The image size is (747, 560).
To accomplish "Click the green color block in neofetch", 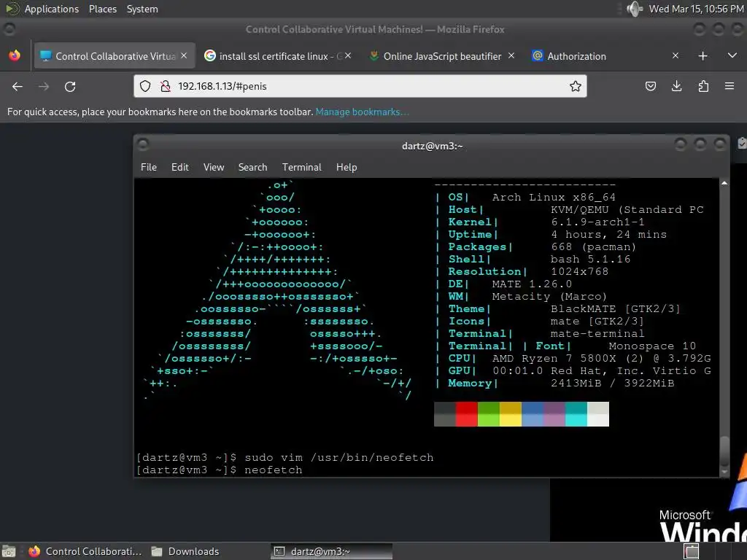I will coord(488,414).
